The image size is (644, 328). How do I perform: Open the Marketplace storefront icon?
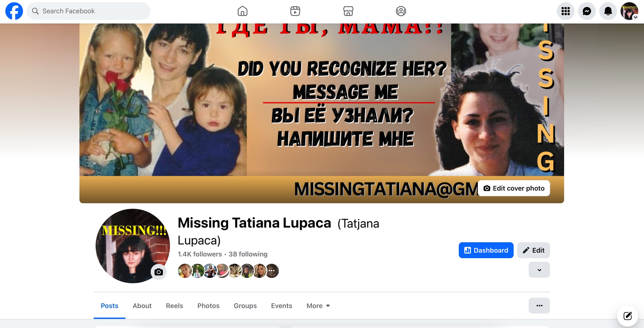pyautogui.click(x=348, y=11)
